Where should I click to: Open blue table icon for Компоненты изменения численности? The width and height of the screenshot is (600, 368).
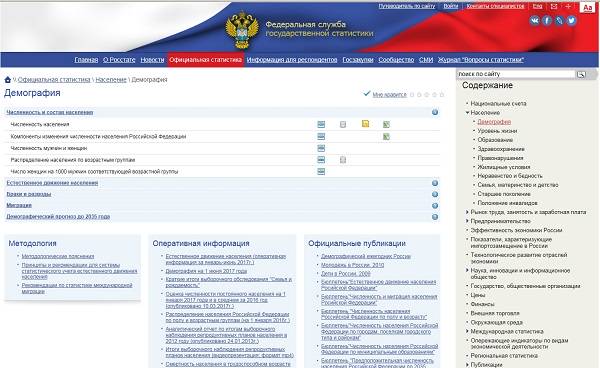pyautogui.click(x=321, y=137)
